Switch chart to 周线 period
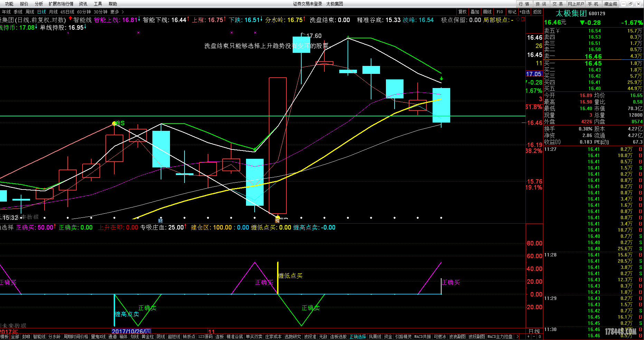Screen dimensions: 644x340 30,12
